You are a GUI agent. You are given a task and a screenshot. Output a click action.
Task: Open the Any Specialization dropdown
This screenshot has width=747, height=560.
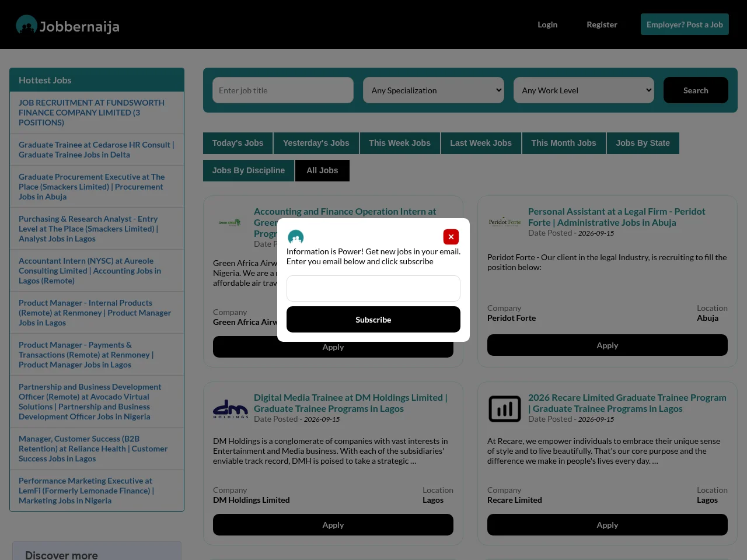click(434, 90)
